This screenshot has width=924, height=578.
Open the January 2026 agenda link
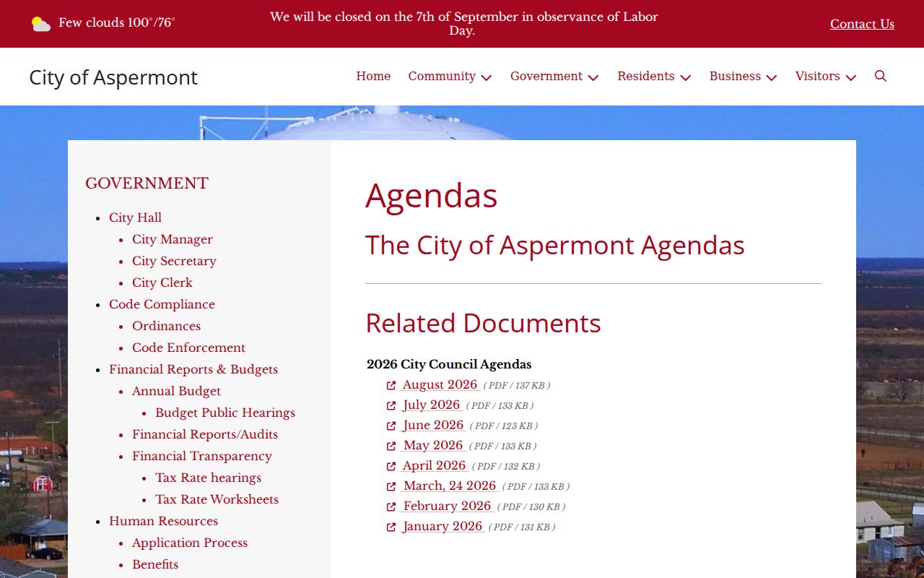(443, 527)
